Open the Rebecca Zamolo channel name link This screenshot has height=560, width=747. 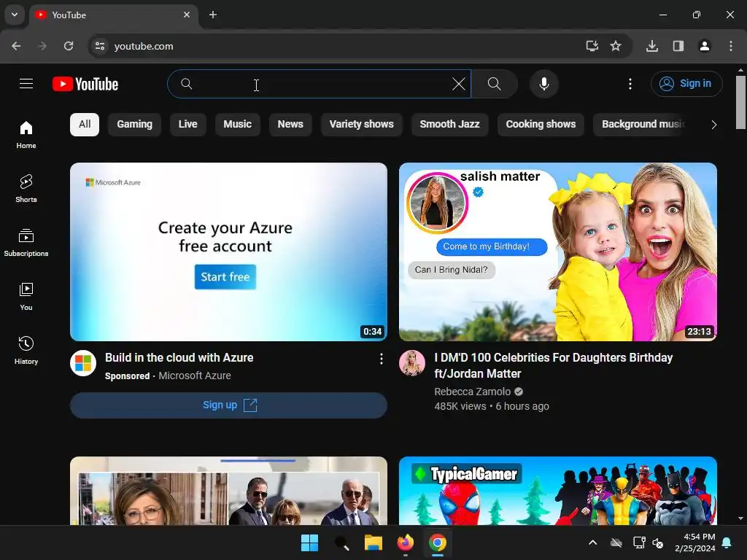pos(472,392)
